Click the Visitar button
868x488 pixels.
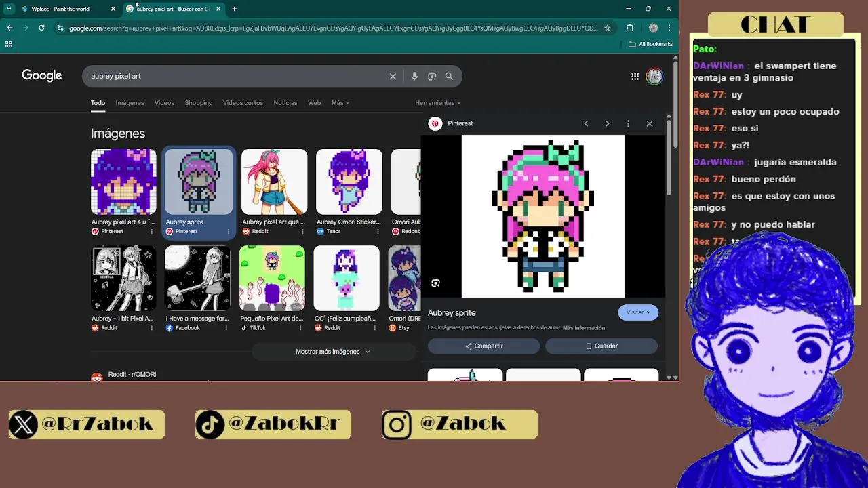pyautogui.click(x=637, y=312)
